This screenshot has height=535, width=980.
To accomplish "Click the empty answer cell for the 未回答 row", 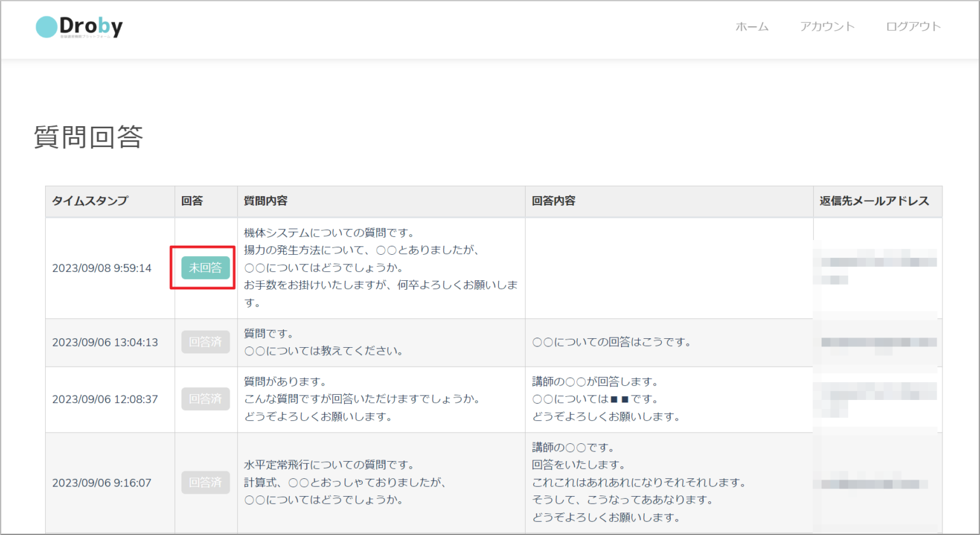I will [668, 268].
